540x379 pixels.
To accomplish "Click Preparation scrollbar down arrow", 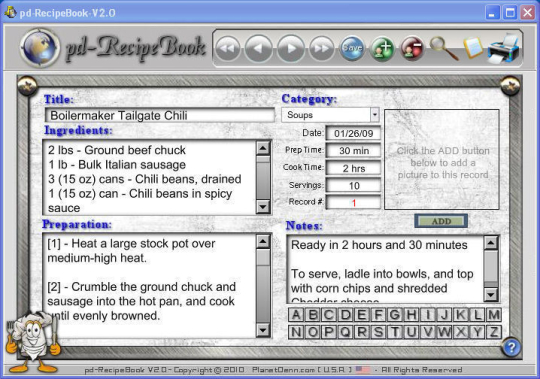I will (263, 330).
